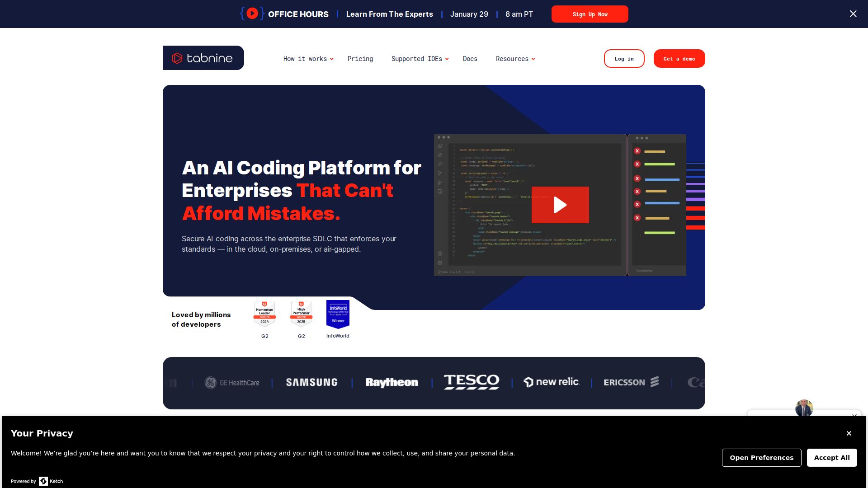Play the hero demo video
The image size is (868, 488).
(560, 205)
